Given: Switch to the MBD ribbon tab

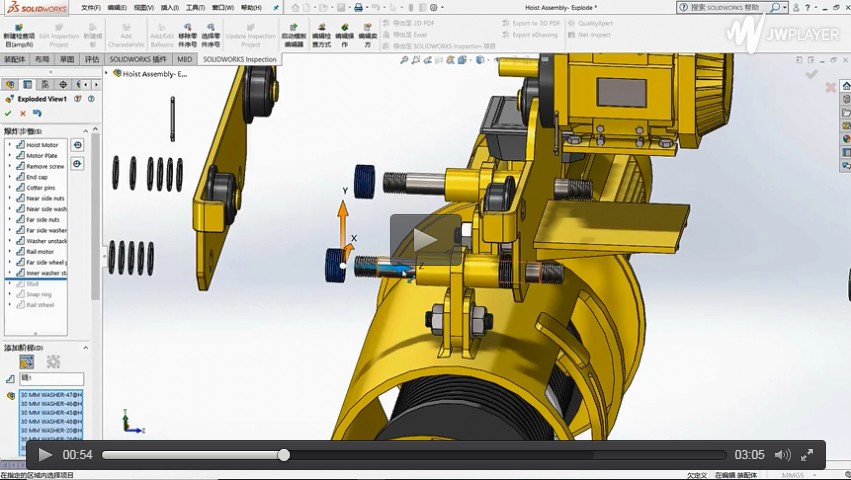Looking at the screenshot, I should [185, 59].
